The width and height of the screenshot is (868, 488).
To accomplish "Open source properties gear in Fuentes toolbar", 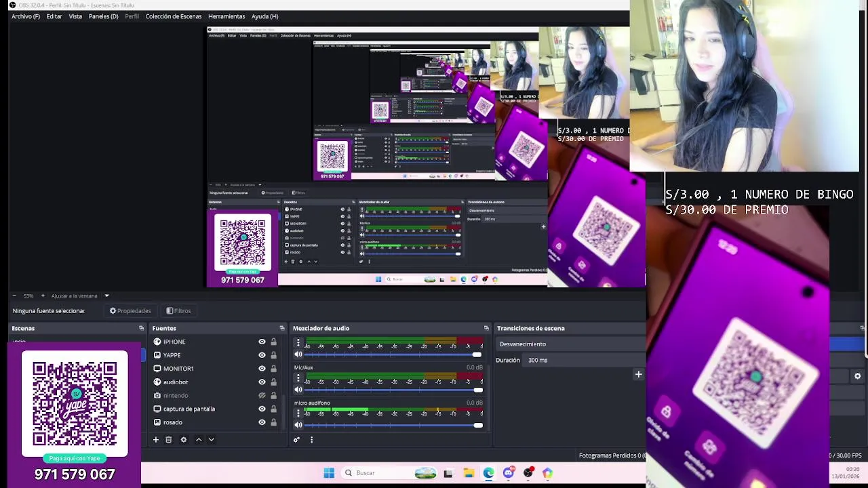I will [x=183, y=440].
